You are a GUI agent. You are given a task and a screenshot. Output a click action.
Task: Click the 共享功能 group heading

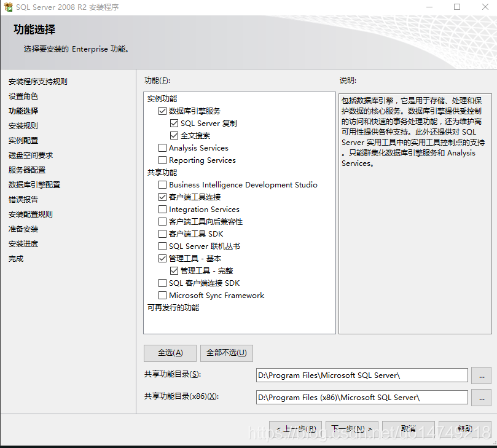click(x=162, y=173)
